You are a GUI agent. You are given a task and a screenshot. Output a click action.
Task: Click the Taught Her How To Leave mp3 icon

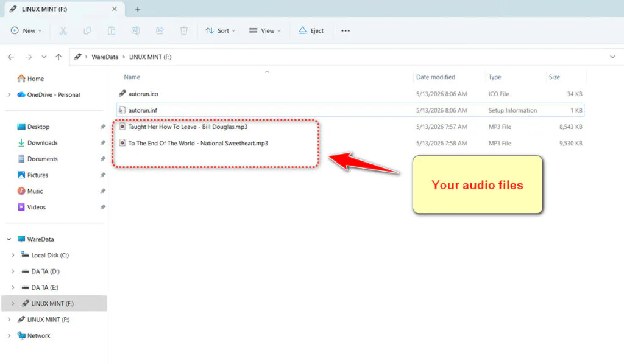coord(122,127)
